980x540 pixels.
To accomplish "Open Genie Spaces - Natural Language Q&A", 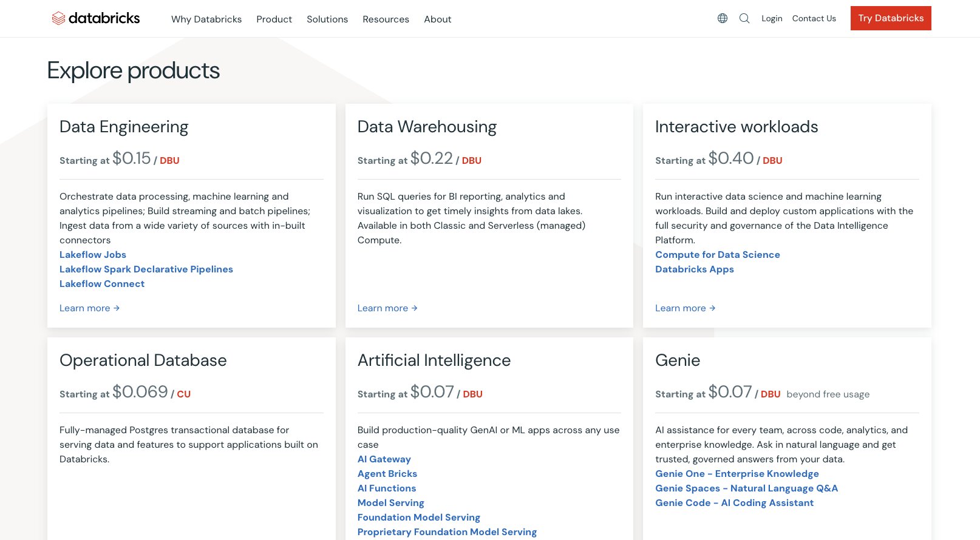I will [747, 488].
